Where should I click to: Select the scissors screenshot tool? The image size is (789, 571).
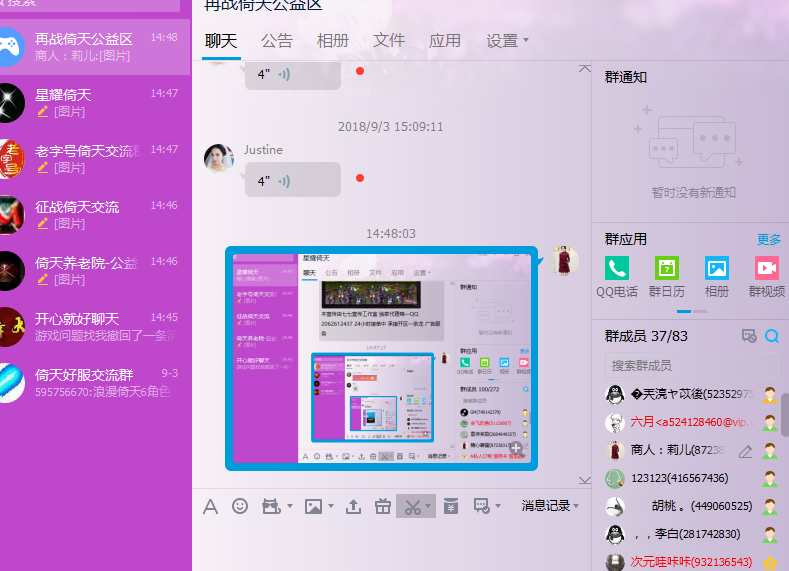(412, 507)
